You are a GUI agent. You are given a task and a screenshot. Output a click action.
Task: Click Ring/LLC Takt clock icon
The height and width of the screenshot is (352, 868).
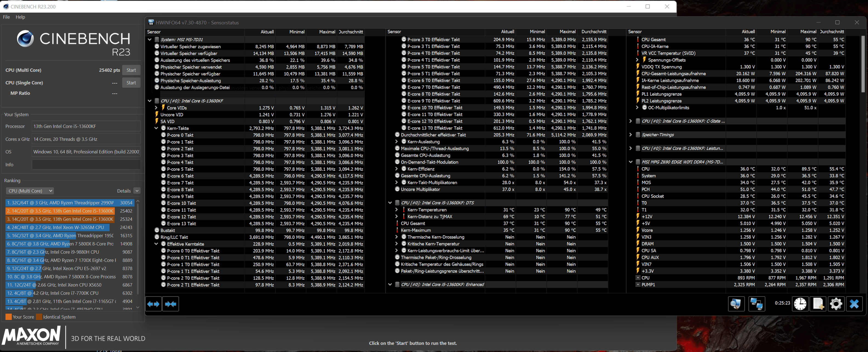[157, 237]
